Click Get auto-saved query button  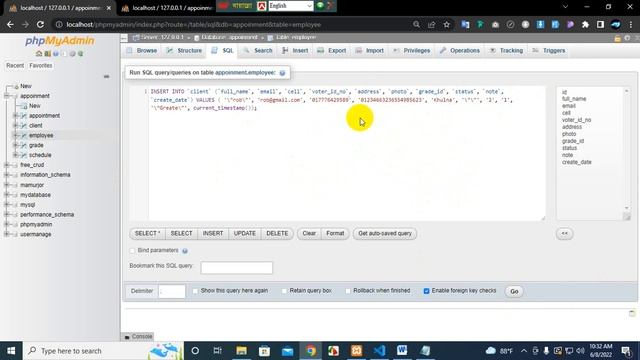pyautogui.click(x=385, y=233)
